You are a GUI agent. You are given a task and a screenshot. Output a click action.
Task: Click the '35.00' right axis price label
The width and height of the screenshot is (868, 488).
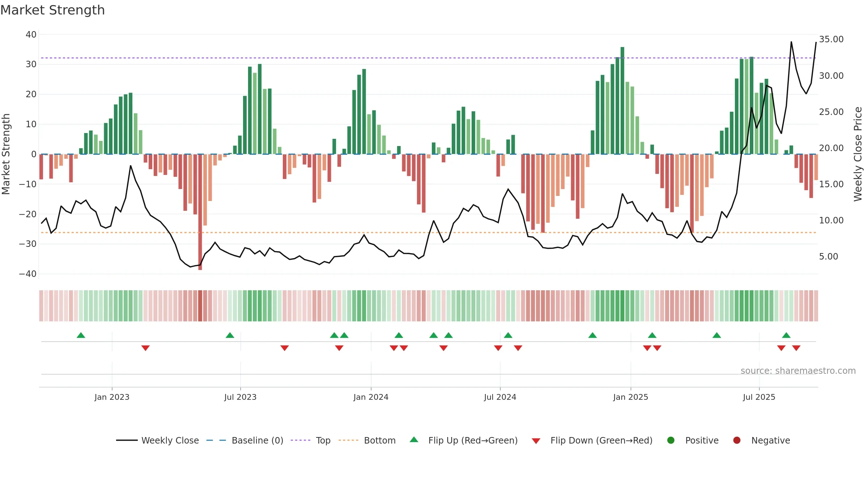[831, 39]
